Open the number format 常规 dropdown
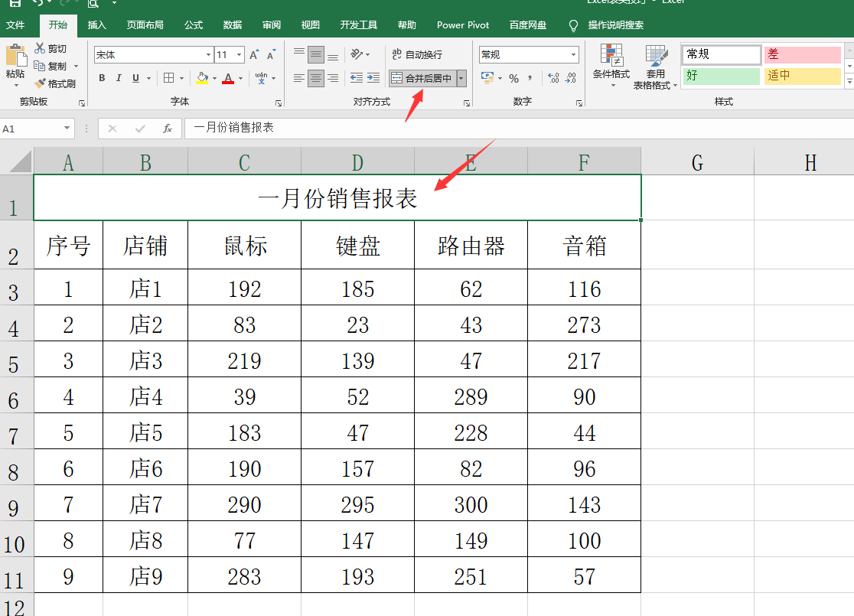The width and height of the screenshot is (854, 616). point(573,54)
